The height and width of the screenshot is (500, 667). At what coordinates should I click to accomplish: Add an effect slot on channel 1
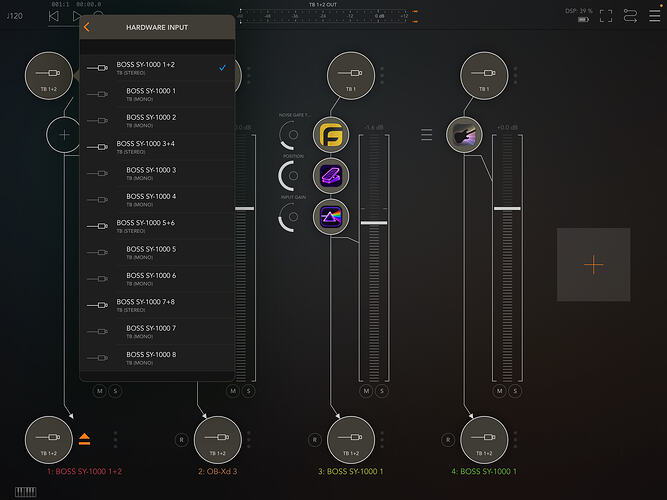point(64,135)
